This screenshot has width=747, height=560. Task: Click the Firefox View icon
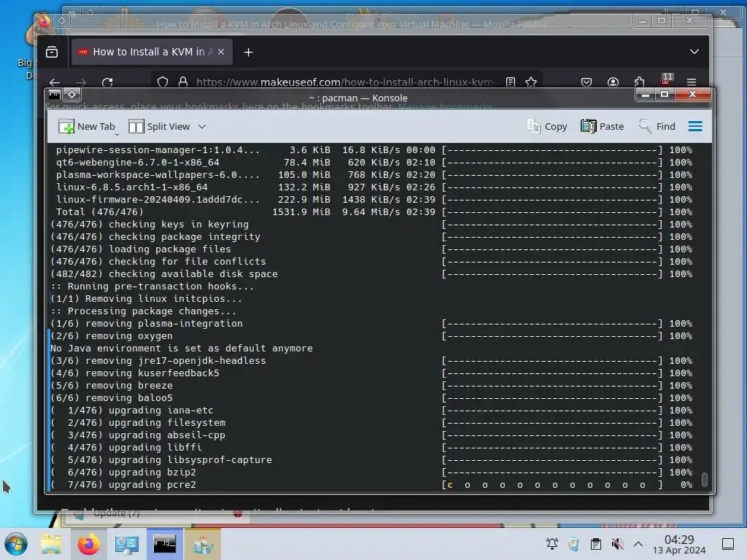[52, 52]
